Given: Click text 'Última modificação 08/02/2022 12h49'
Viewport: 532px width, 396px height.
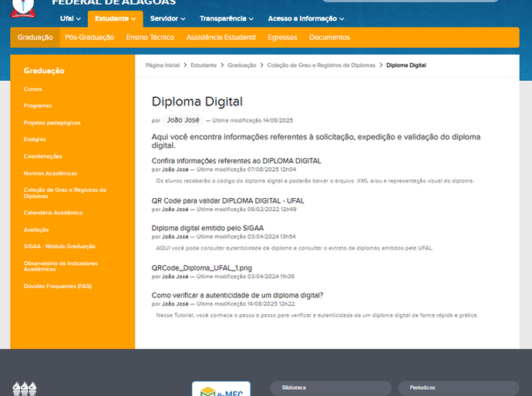Looking at the screenshot, I should (x=246, y=210).
